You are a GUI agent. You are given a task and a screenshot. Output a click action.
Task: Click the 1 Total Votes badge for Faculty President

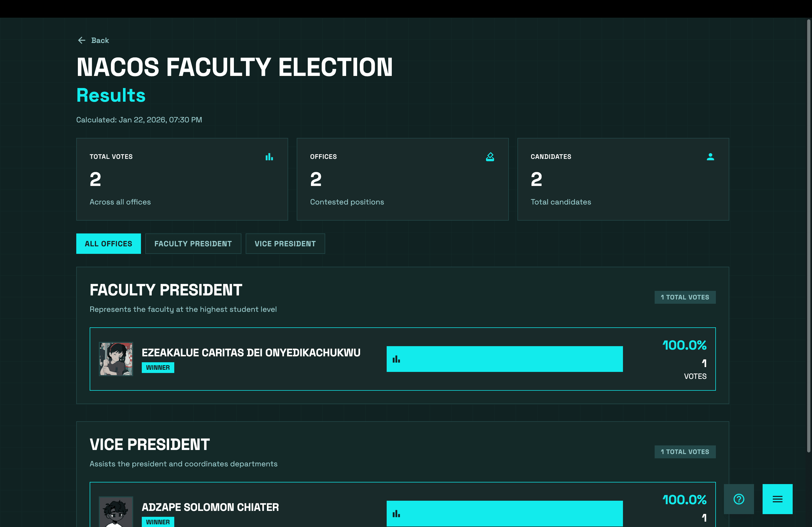tap(685, 297)
